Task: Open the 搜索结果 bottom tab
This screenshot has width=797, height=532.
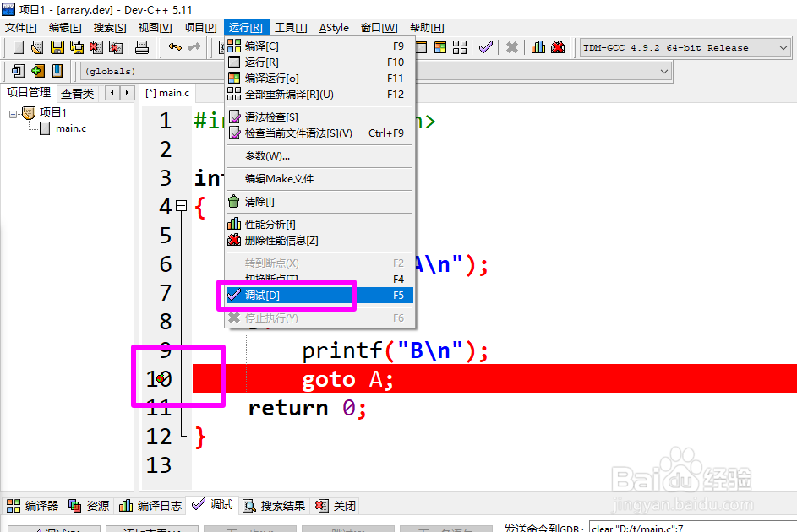Action: 275,506
